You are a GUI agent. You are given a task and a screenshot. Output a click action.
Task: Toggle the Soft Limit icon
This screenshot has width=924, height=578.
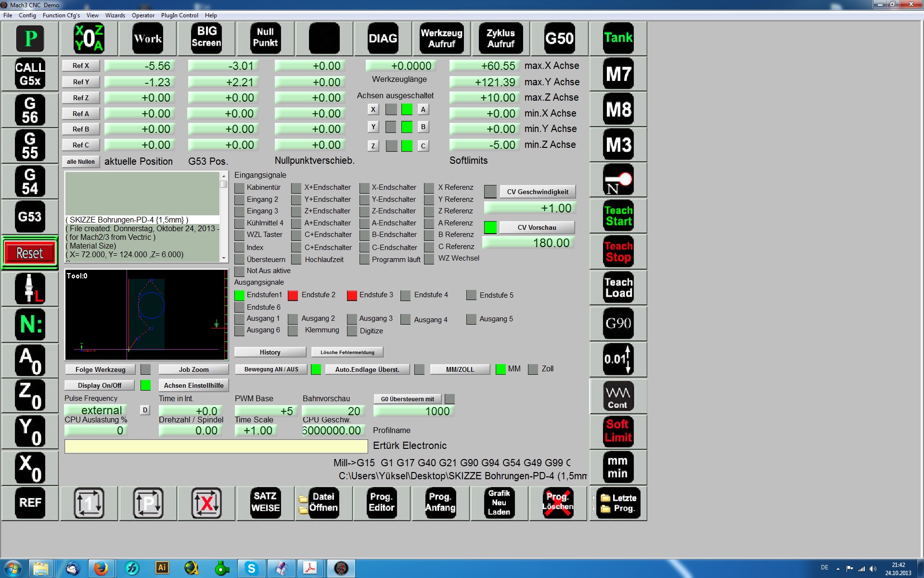618,431
